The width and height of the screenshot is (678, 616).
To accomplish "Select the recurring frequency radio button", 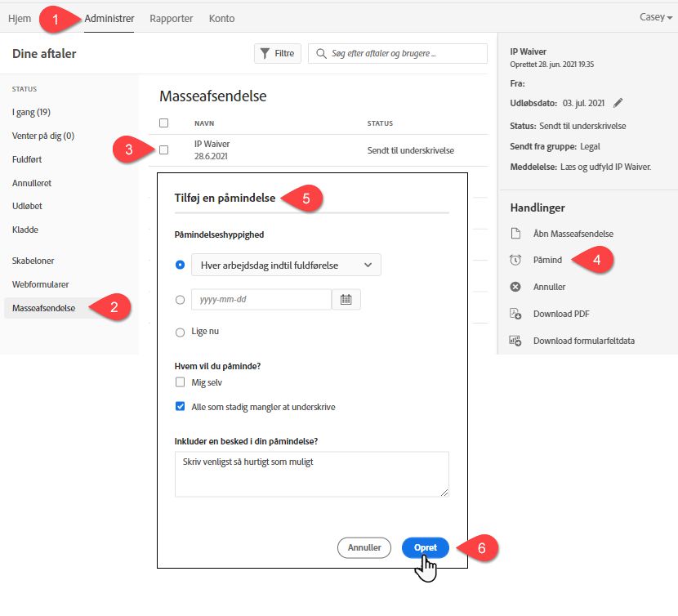I will point(181,265).
